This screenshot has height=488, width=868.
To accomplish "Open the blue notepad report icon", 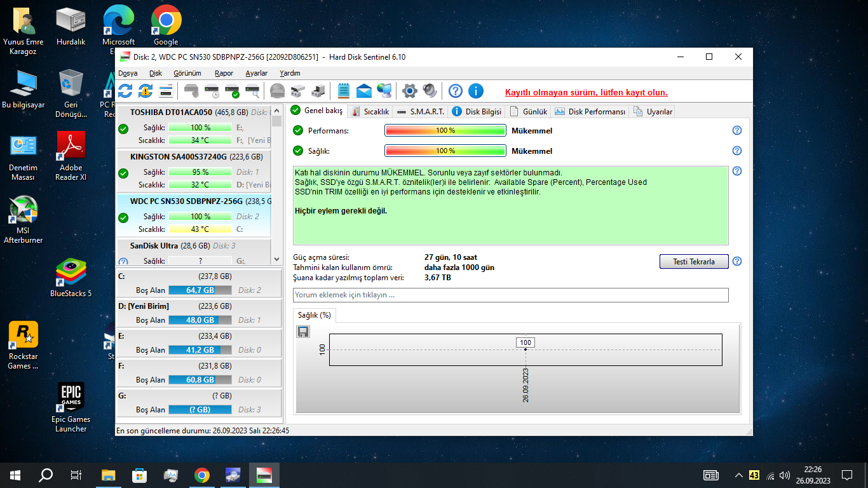I will click(x=344, y=91).
